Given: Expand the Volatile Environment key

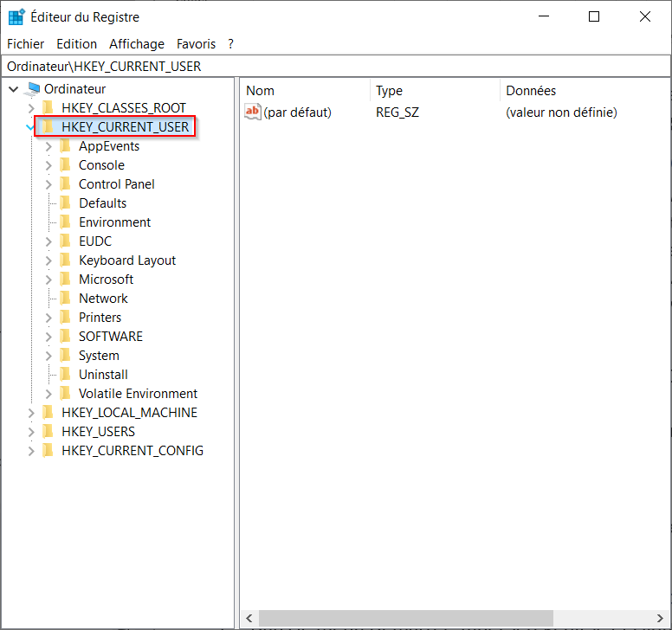Looking at the screenshot, I should [x=48, y=394].
